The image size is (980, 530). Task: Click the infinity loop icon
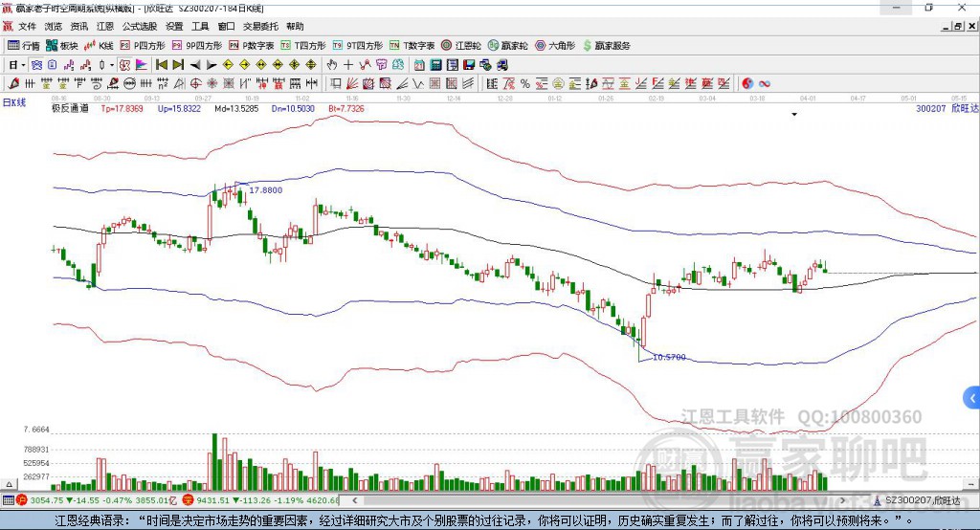pos(764,83)
